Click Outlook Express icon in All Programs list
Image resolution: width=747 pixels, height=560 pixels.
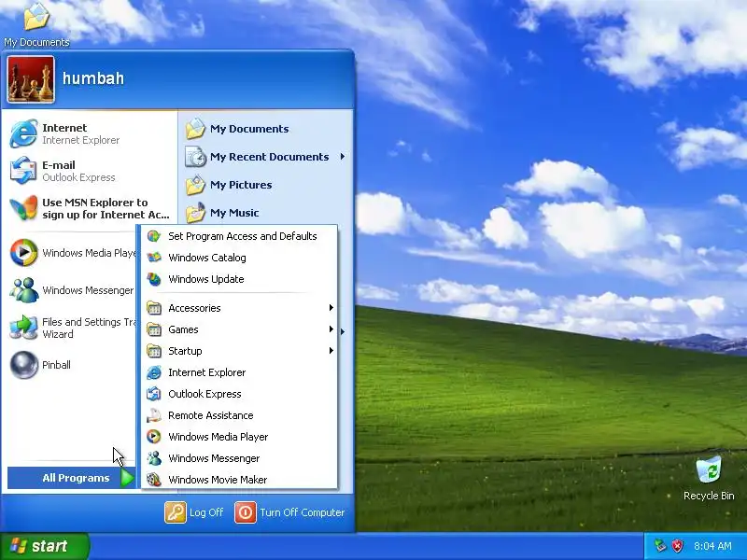coord(154,394)
